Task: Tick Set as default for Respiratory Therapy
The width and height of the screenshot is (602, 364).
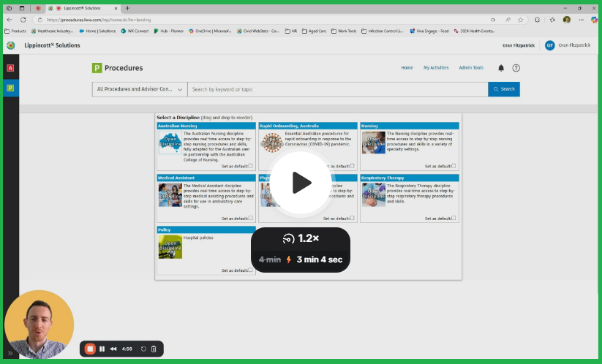Action: pos(454,218)
